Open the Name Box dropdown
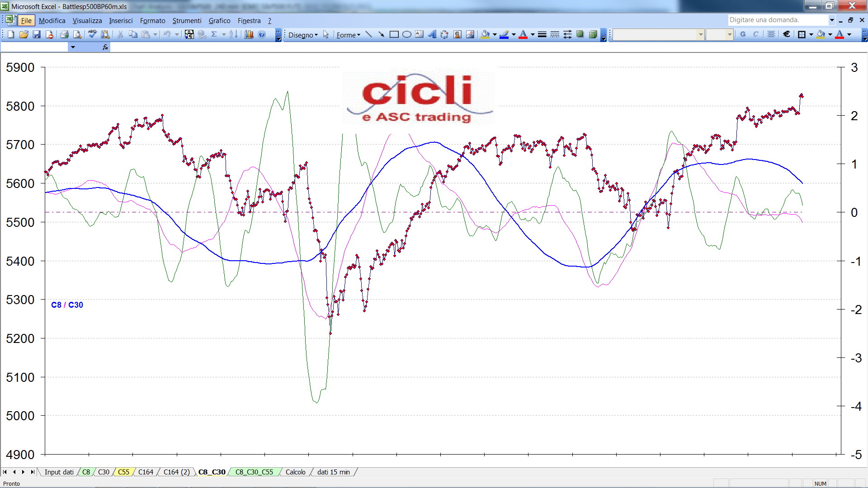Viewport: 868px width, 488px height. (73, 47)
